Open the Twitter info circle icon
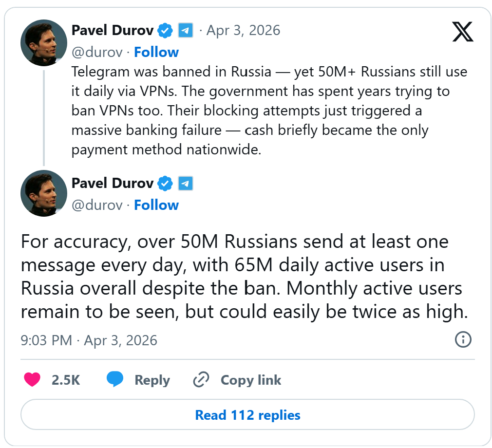 tap(462, 339)
